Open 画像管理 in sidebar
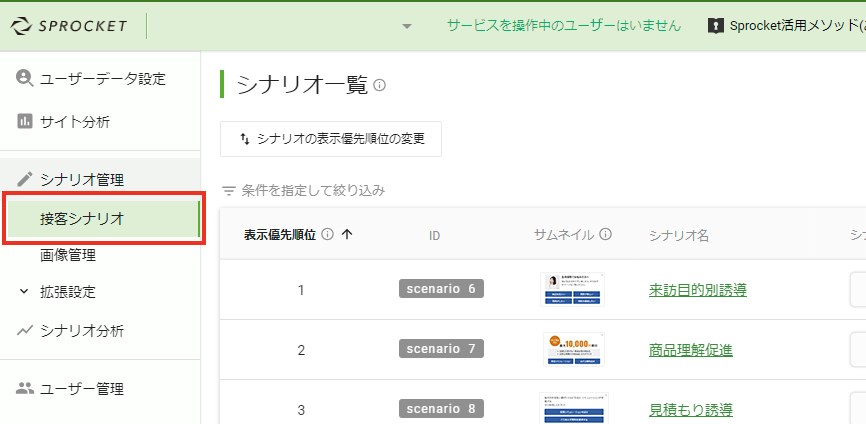866x424 pixels. (x=68, y=255)
